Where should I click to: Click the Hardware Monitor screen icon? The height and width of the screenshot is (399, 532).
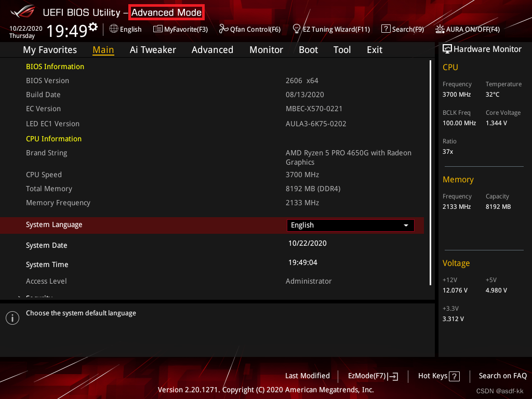click(447, 49)
